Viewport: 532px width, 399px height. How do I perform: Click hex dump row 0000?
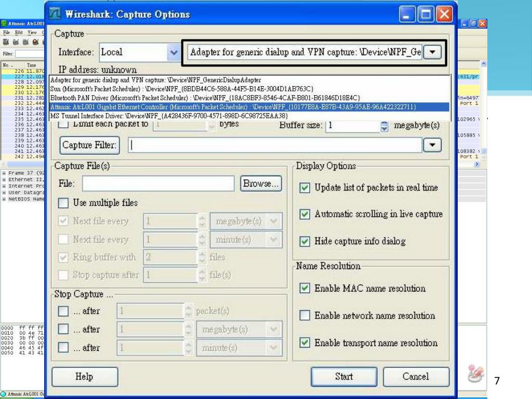point(22,328)
